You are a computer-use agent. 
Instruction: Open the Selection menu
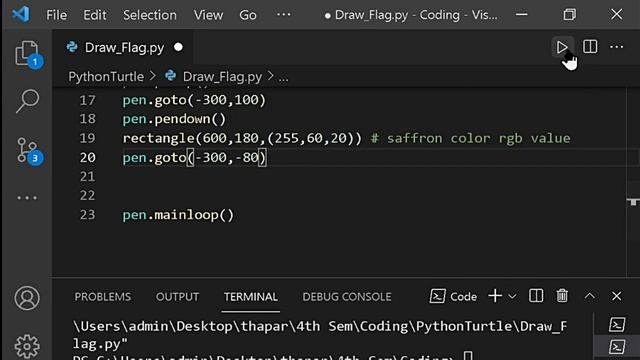point(150,15)
